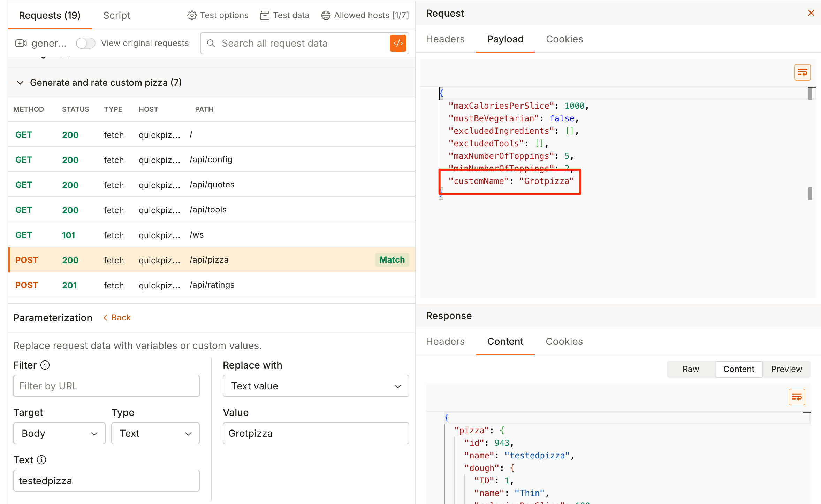Click the Text field info icon
Screen dimensions: 821x504
[41, 460]
